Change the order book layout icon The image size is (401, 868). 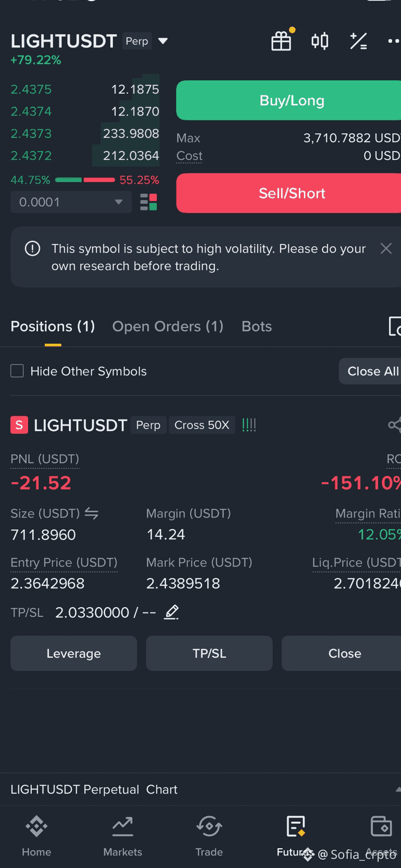click(148, 202)
